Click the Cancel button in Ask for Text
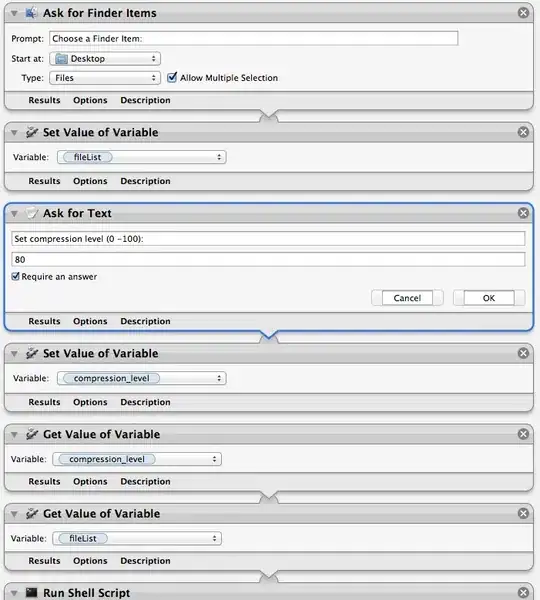The width and height of the screenshot is (540, 600). (x=407, y=298)
